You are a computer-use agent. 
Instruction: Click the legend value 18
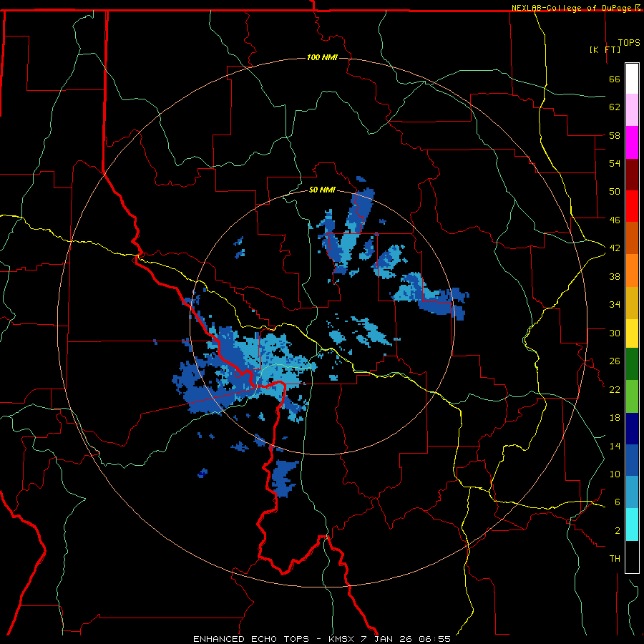tap(615, 418)
